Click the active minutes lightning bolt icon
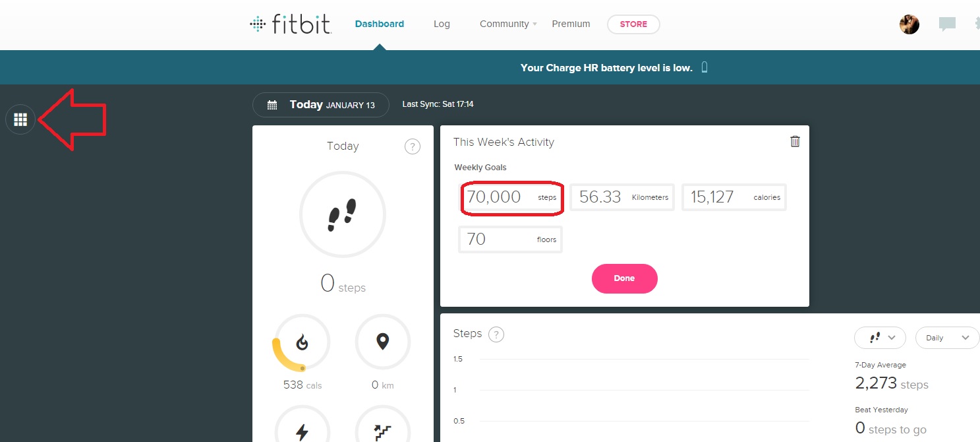Viewport: 980px width, 442px height. [302, 431]
